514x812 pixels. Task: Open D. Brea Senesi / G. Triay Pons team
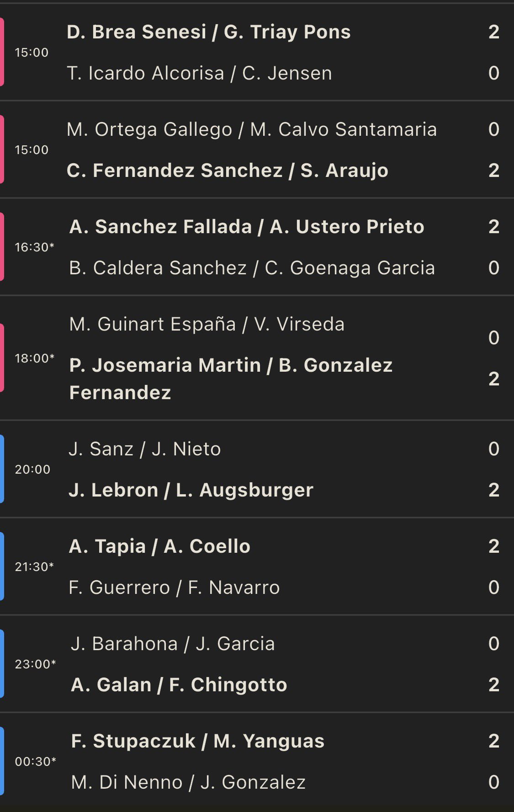tap(208, 32)
